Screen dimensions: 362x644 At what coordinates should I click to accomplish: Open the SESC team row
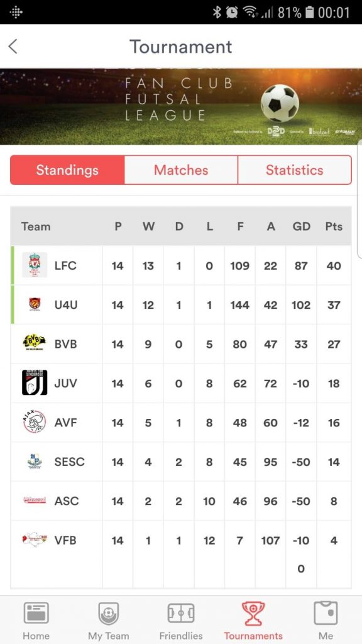pyautogui.click(x=181, y=462)
